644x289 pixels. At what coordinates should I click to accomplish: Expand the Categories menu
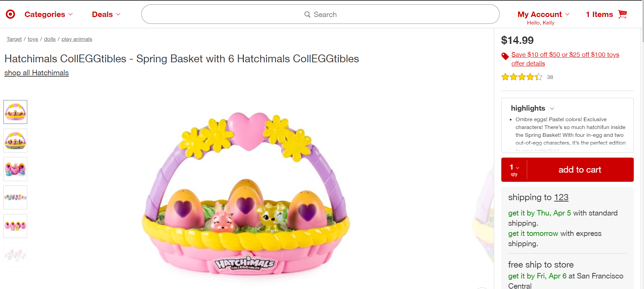48,14
